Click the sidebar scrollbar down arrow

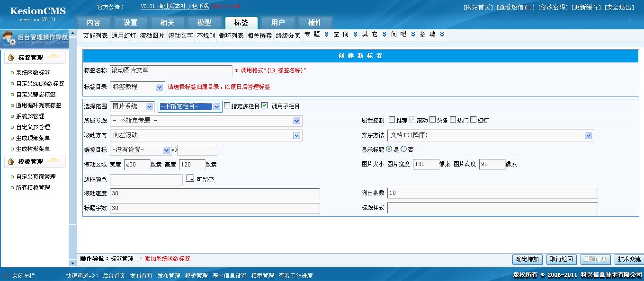tap(72, 263)
